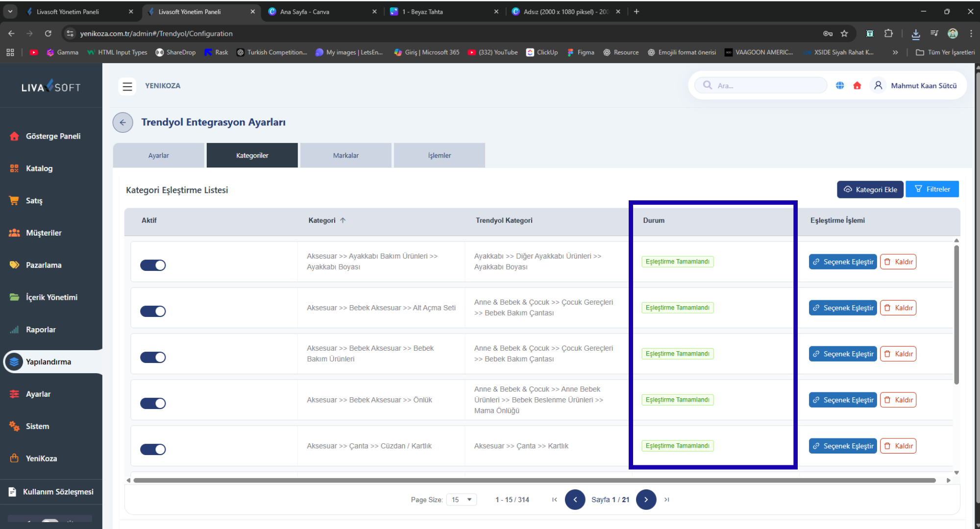Switch to the Markalar tab
This screenshot has height=529, width=980.
pos(346,155)
